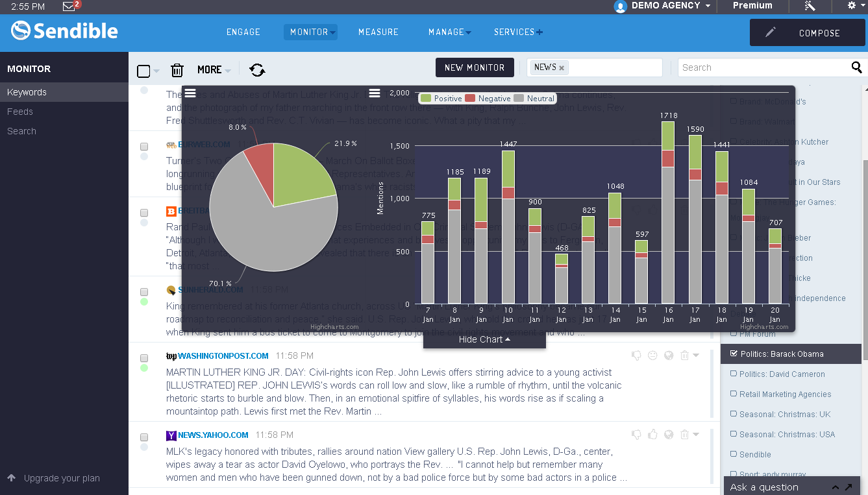
Task: Open Yahoo News item options dropdown arrow
Action: coord(696,435)
